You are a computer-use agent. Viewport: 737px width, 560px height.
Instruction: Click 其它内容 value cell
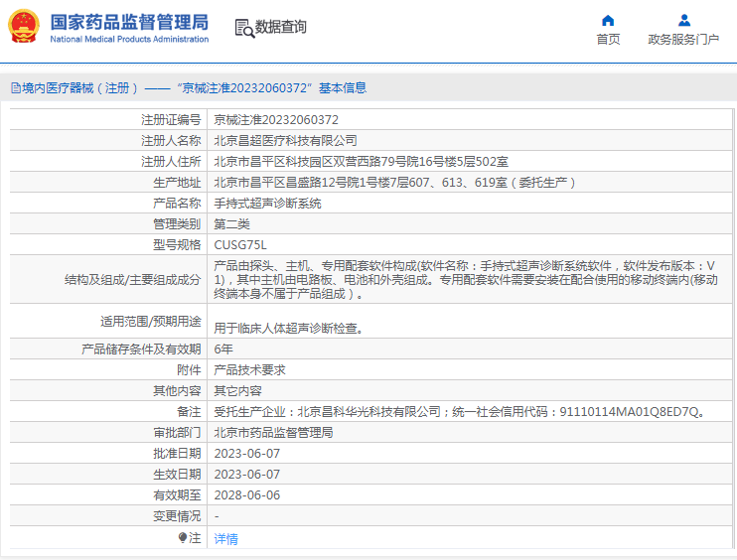237,391
